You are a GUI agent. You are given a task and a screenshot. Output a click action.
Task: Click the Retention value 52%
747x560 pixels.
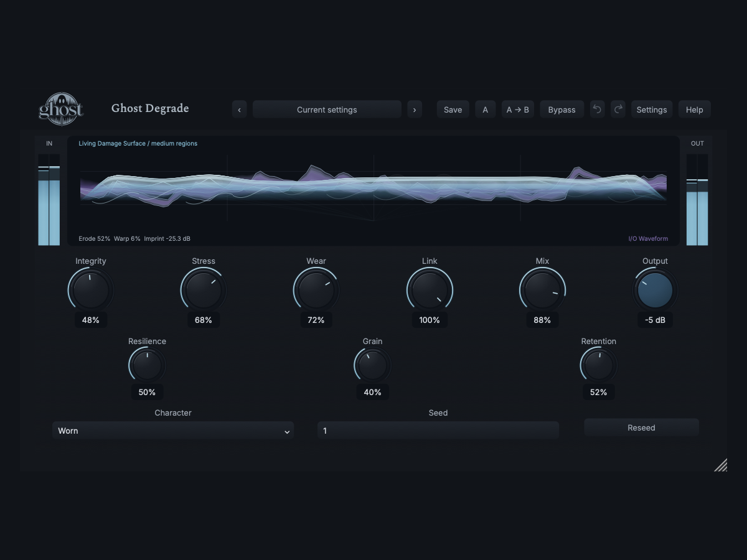coord(599,392)
